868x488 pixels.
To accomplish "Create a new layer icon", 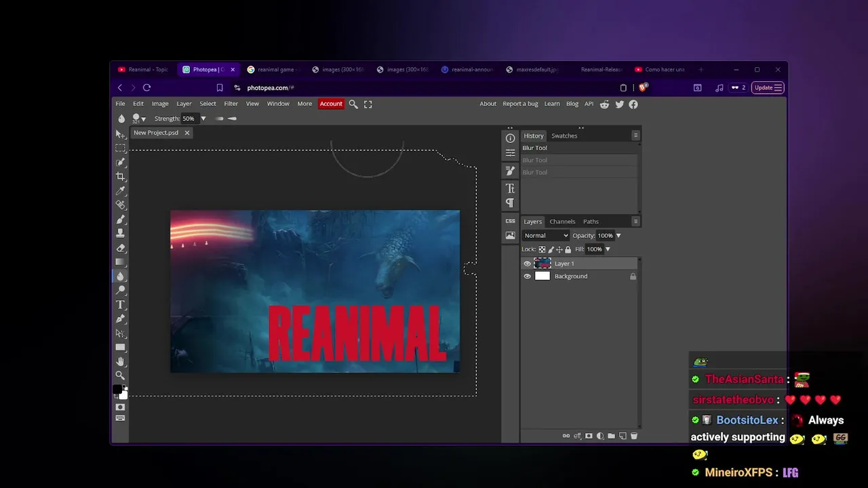I will click(x=623, y=436).
